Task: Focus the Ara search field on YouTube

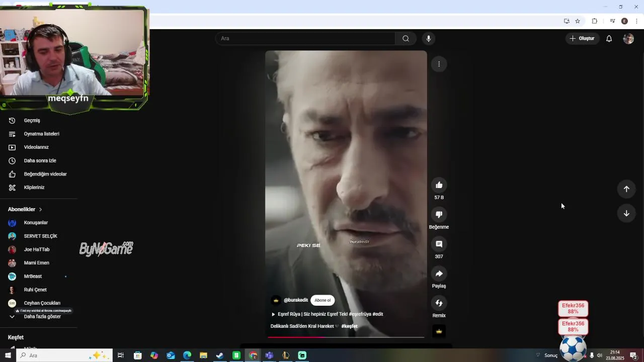Action: 306,39
